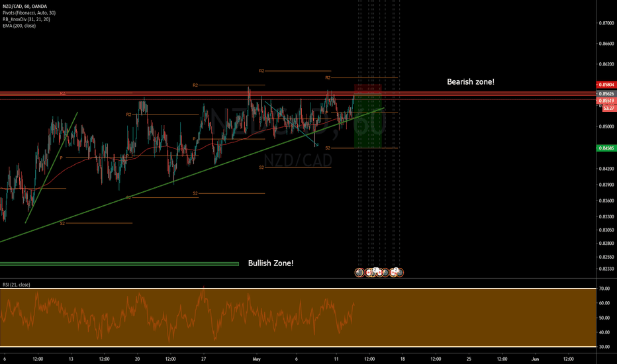This screenshot has width=617, height=364.
Task: Click the '18' date on time axis
Action: (x=402, y=359)
